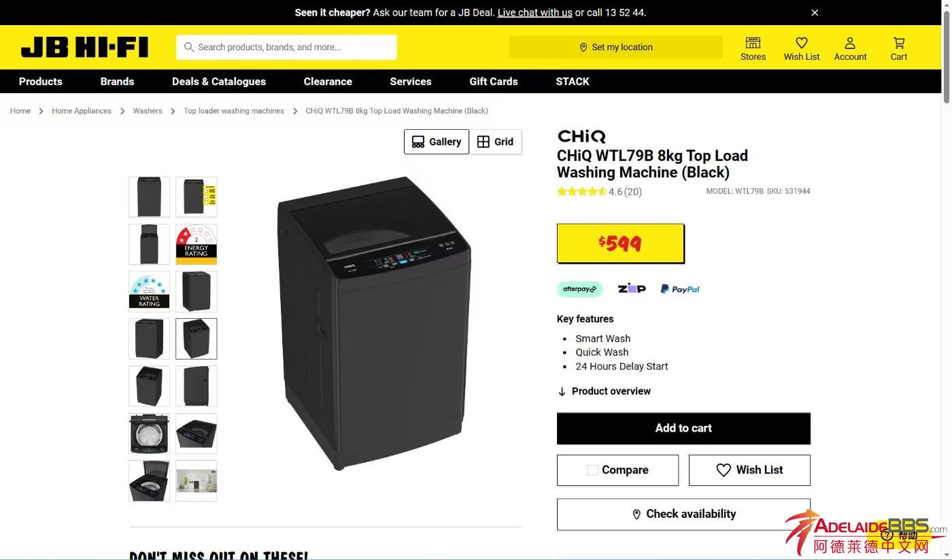Dismiss the Seen it cheaper banner

815,12
